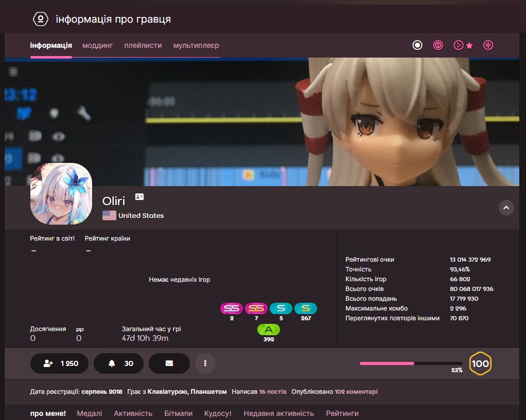Image resolution: width=526 pixels, height=420 pixels.
Task: Click the gold S rank badge with 267
Action: click(x=306, y=308)
